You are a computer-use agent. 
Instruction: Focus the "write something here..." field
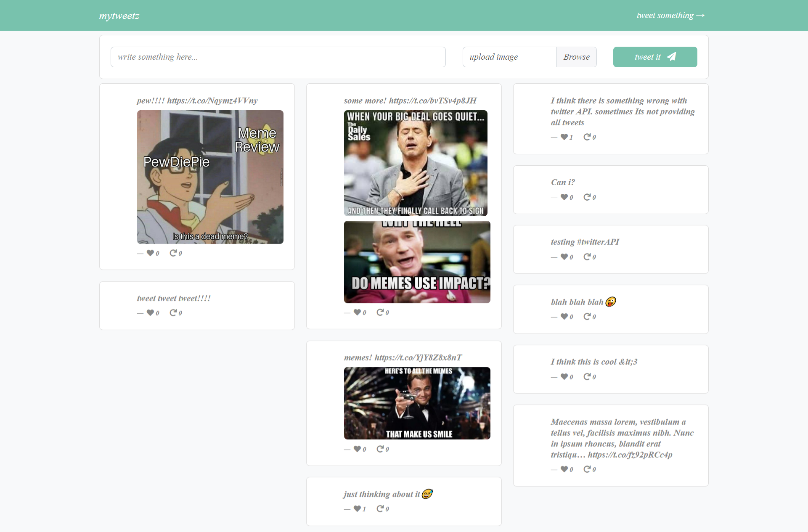click(278, 57)
